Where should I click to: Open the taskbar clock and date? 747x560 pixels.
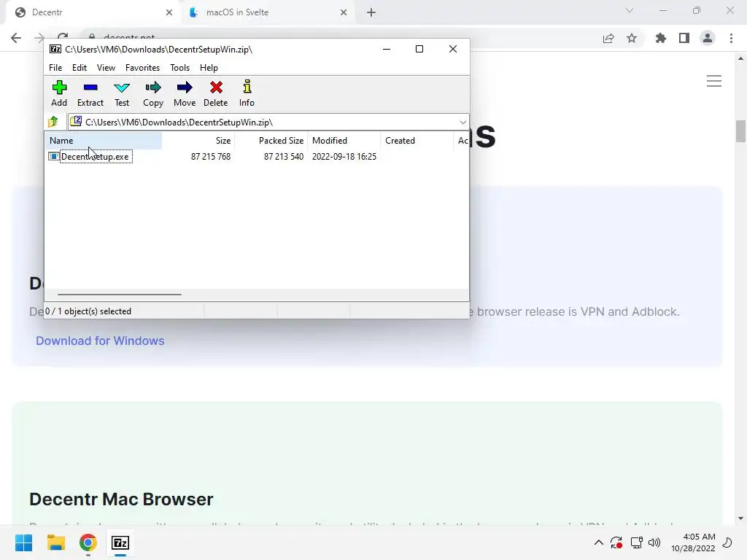693,542
